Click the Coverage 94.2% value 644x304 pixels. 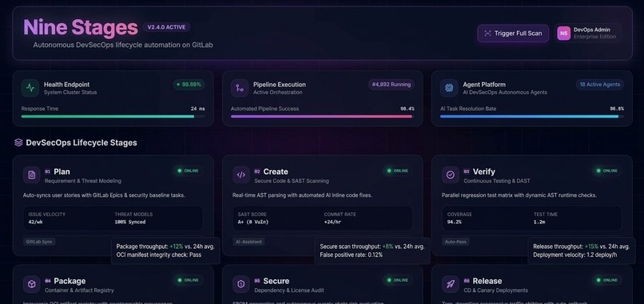coord(455,222)
